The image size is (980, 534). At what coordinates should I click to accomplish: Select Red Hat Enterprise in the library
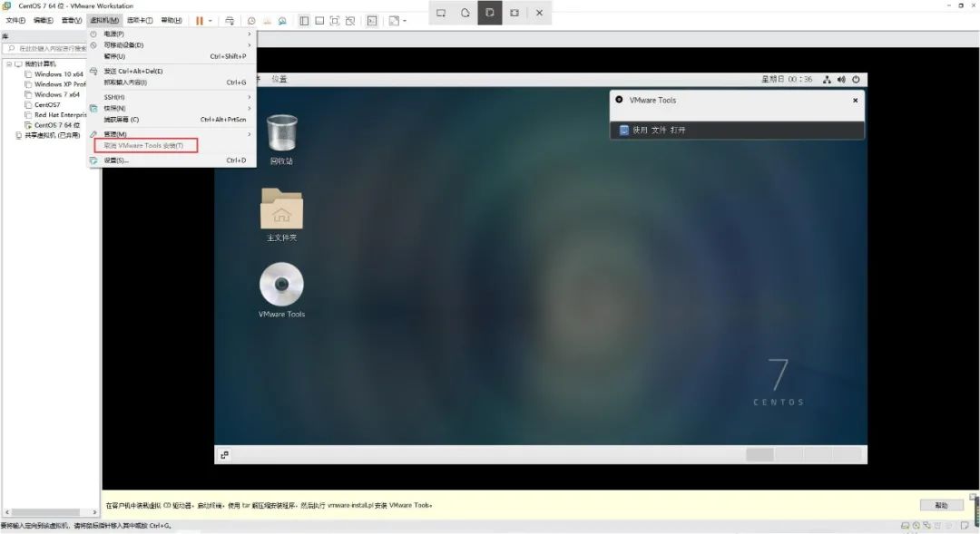point(60,115)
